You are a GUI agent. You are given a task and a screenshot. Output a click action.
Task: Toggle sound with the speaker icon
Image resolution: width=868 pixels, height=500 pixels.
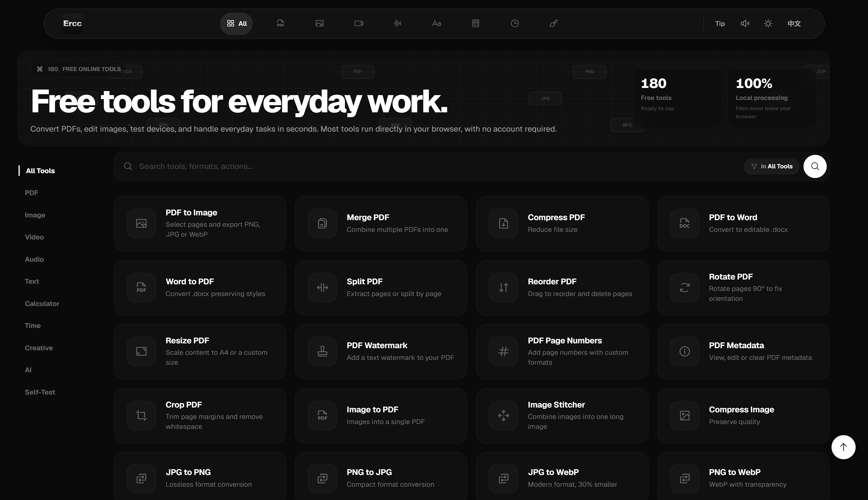(x=745, y=23)
